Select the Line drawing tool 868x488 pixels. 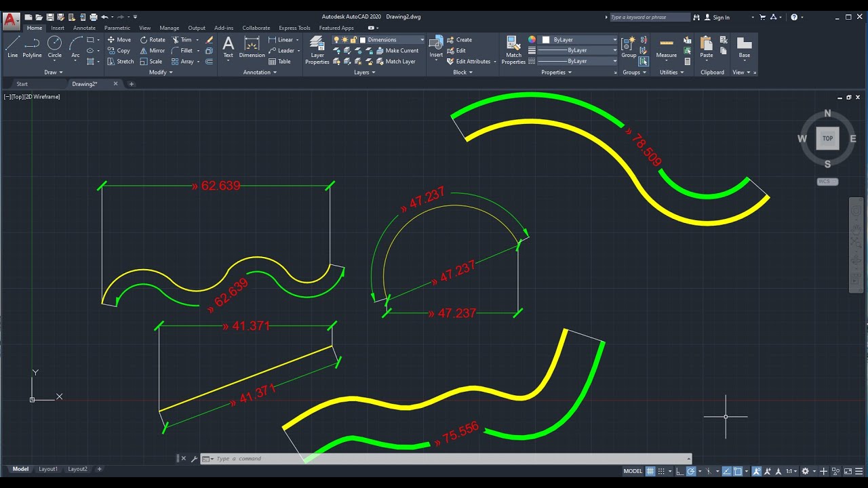pos(13,47)
